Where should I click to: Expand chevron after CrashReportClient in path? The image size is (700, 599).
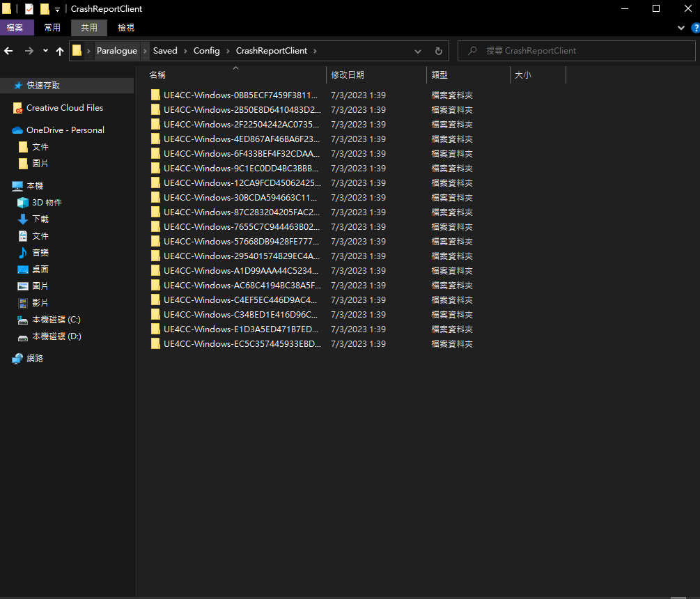click(315, 51)
